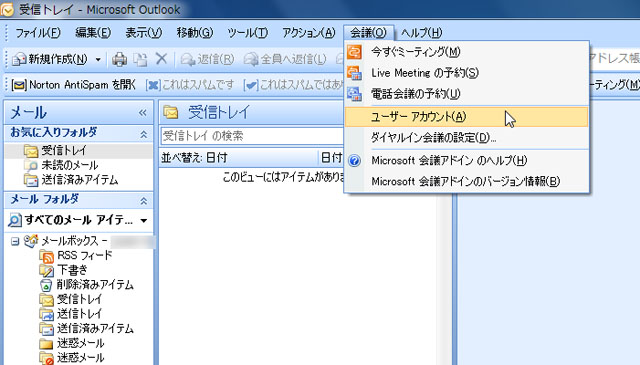Click the 会議(O) menu title
The image size is (640, 365).
(x=368, y=33)
